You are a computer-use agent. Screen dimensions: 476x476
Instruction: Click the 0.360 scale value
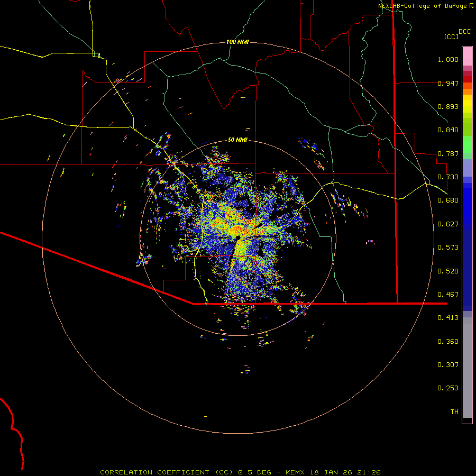(x=448, y=342)
